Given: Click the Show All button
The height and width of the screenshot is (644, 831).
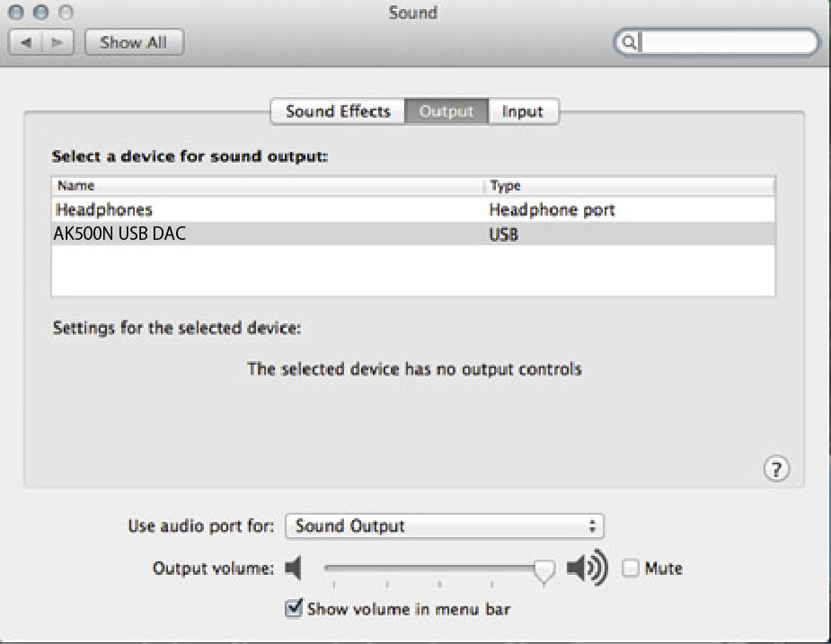Looking at the screenshot, I should (134, 42).
